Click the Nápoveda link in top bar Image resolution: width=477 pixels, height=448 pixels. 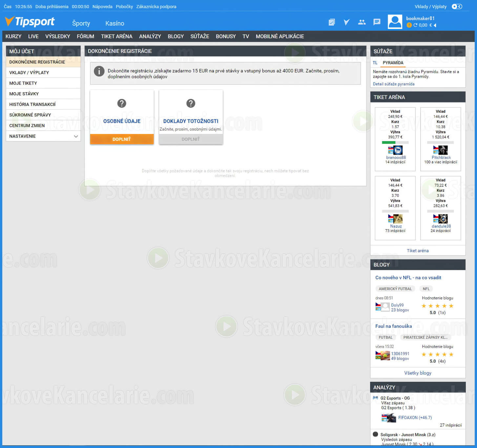tap(102, 7)
